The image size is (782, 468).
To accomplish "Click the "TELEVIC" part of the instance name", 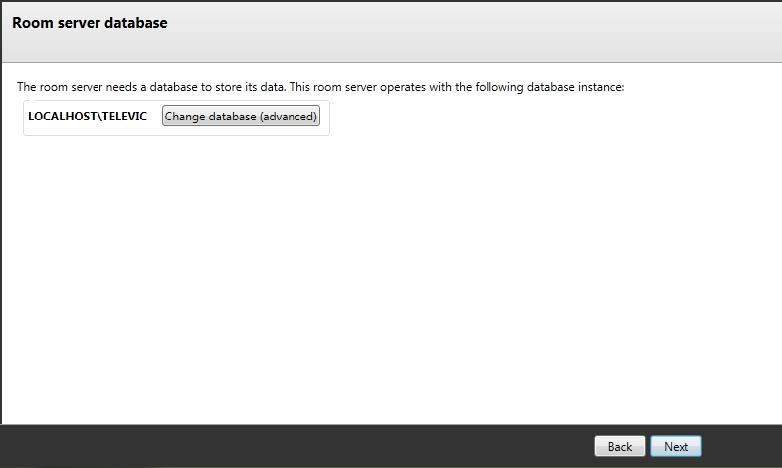I will pos(124,117).
